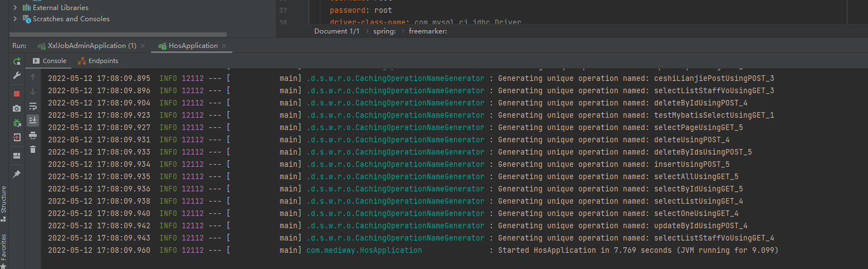Close the HosApplication run tab

click(224, 46)
